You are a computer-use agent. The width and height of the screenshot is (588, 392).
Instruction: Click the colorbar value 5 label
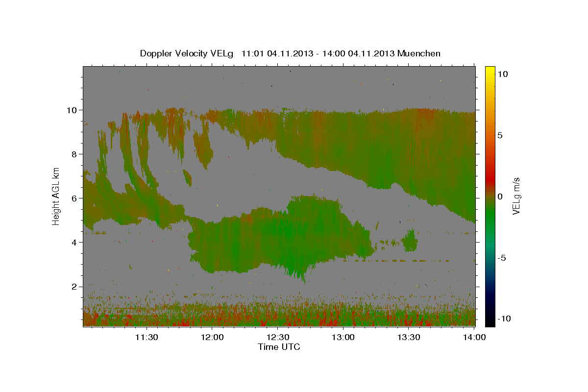pyautogui.click(x=500, y=135)
